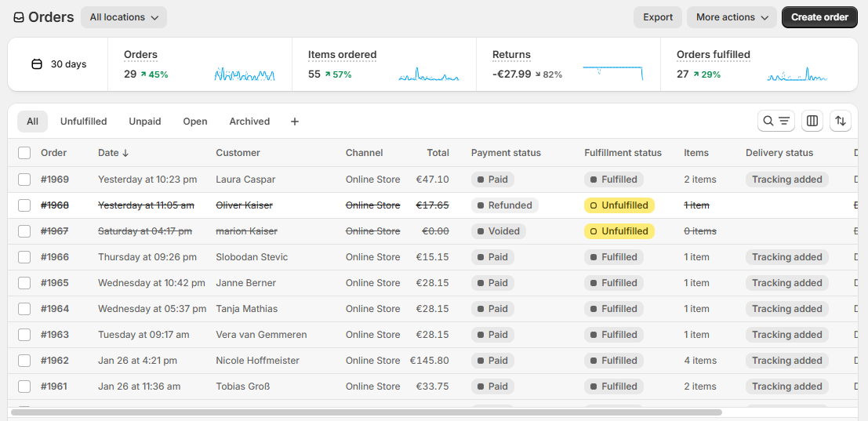Click the Delivery status column header
Image resolution: width=868 pixels, height=421 pixels.
(779, 153)
